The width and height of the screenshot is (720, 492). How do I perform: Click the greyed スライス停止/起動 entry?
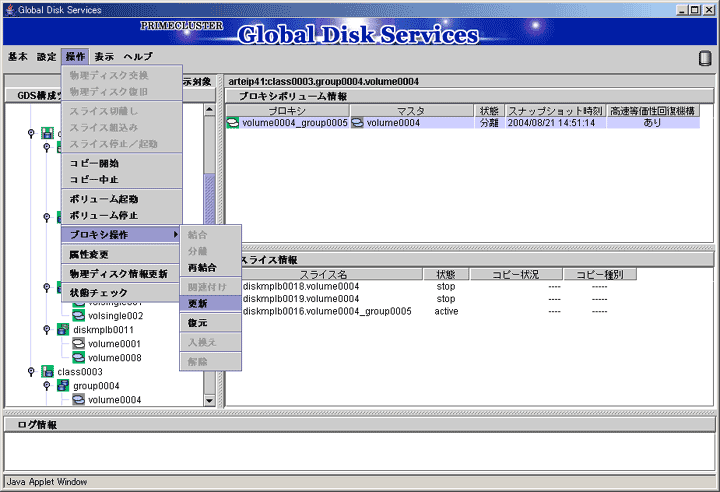click(122, 144)
